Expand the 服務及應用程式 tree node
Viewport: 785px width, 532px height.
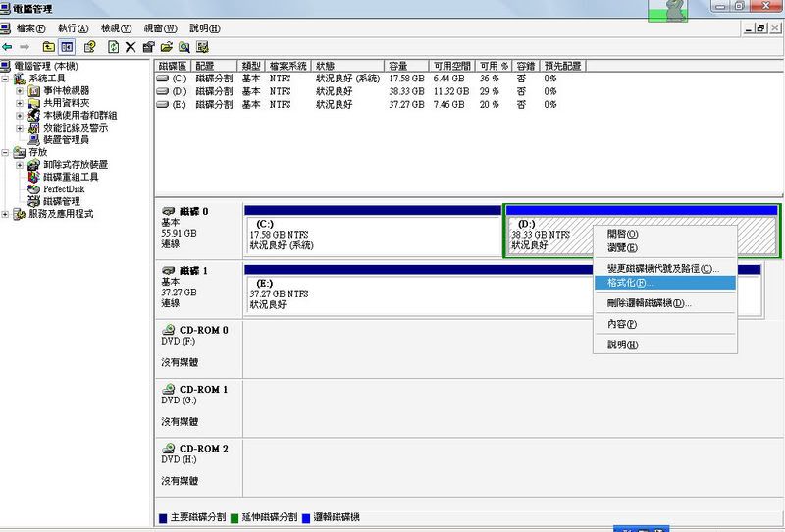tap(7, 214)
